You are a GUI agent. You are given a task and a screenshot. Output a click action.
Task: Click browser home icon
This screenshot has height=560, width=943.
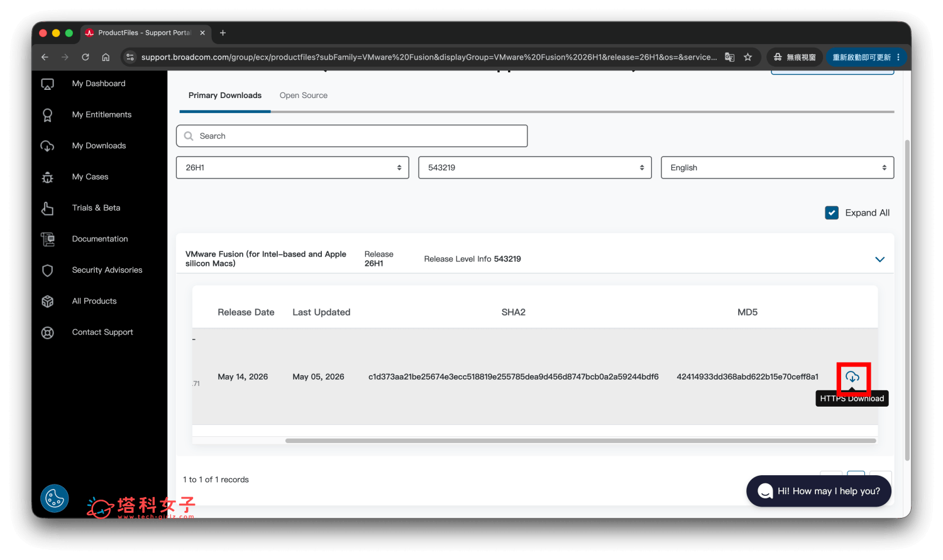(106, 57)
